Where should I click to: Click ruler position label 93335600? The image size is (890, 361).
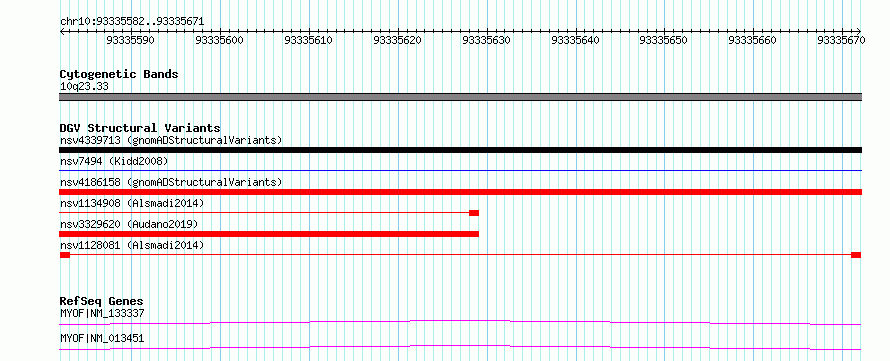[219, 40]
